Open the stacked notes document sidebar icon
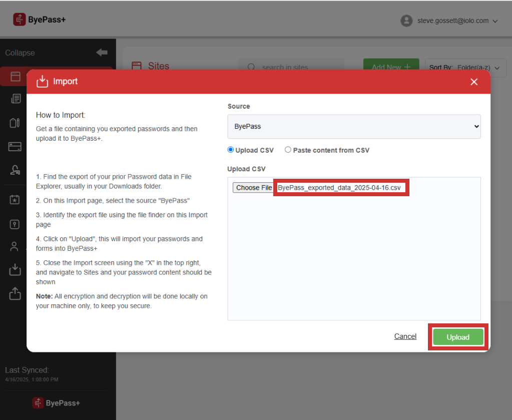The image size is (512, 420). pos(16,99)
